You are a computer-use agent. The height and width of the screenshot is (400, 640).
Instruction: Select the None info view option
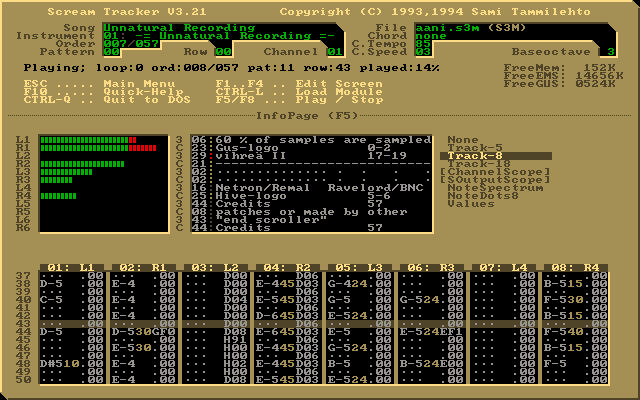coord(462,140)
